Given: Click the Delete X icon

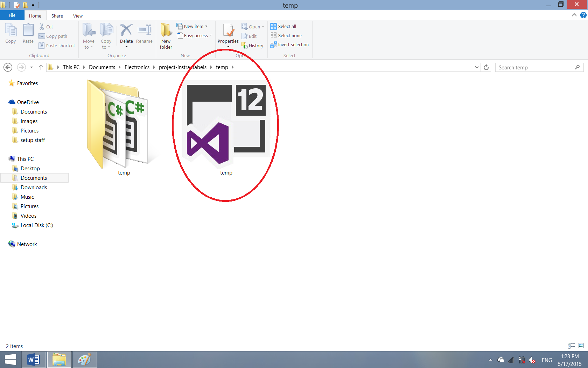Looking at the screenshot, I should [126, 30].
